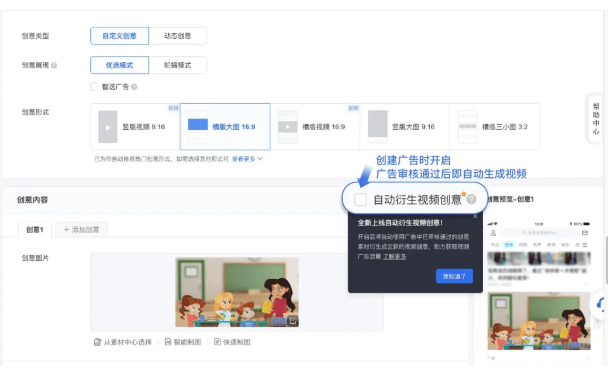Image resolution: width=613 pixels, height=380 pixels.
Task: Close the dark tooltip with X
Action: 475,216
